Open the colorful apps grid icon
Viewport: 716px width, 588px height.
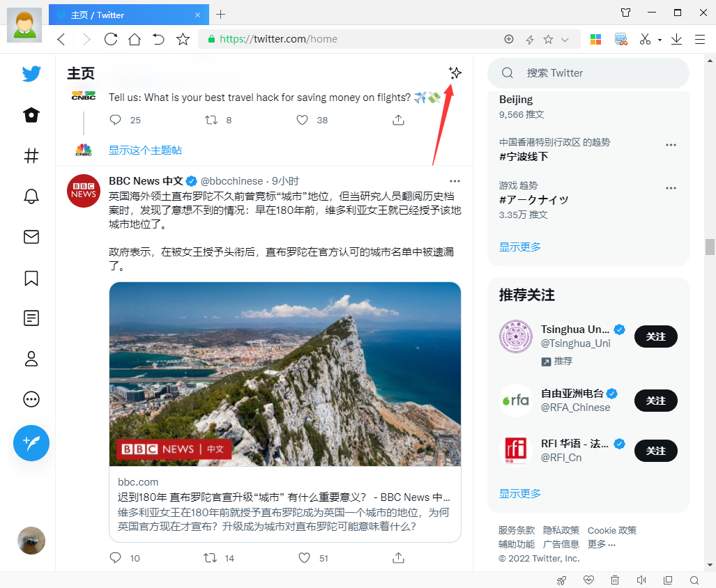pos(595,39)
